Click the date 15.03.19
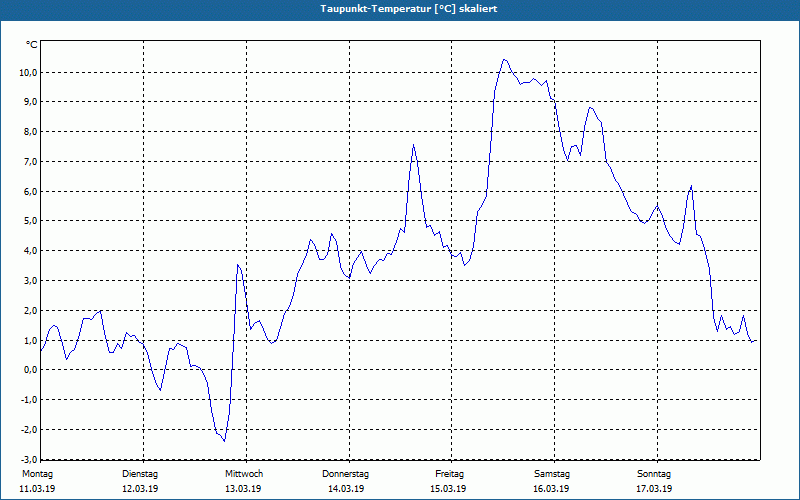The image size is (800, 500). [448, 489]
